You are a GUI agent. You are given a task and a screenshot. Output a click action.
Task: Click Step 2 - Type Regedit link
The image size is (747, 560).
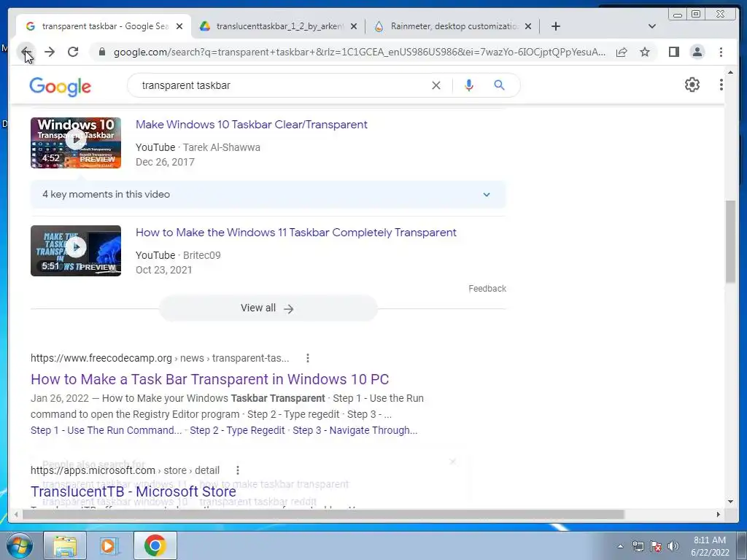click(237, 430)
